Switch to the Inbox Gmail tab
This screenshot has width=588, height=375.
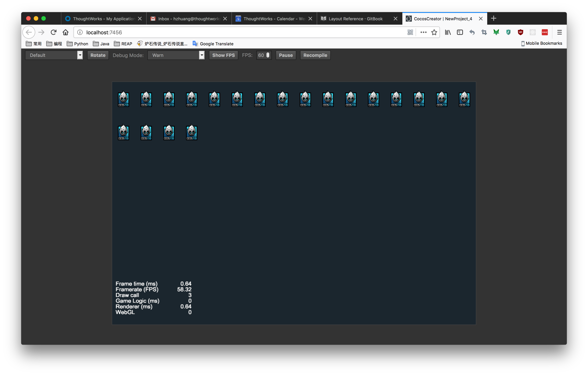tap(189, 19)
